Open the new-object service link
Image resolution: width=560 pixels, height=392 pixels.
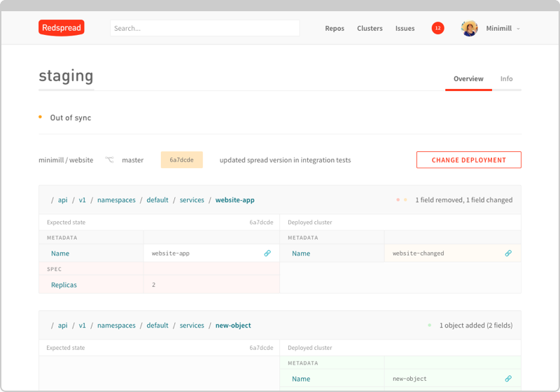(233, 325)
